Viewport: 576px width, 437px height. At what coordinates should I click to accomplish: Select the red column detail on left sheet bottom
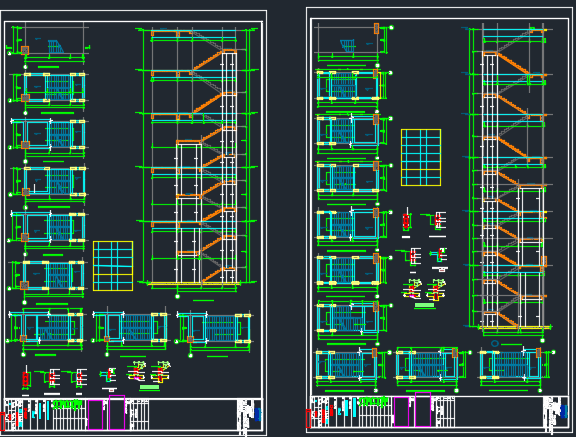(x=26, y=378)
